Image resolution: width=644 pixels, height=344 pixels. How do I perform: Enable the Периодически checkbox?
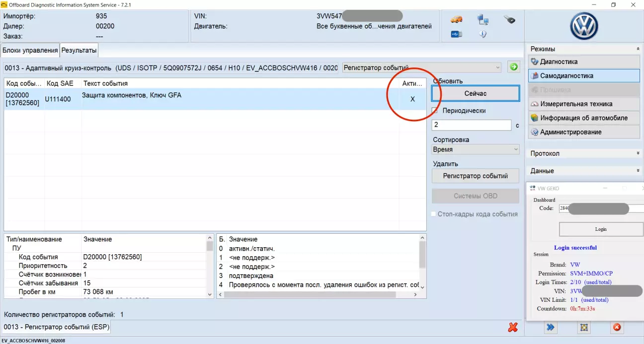coord(435,111)
